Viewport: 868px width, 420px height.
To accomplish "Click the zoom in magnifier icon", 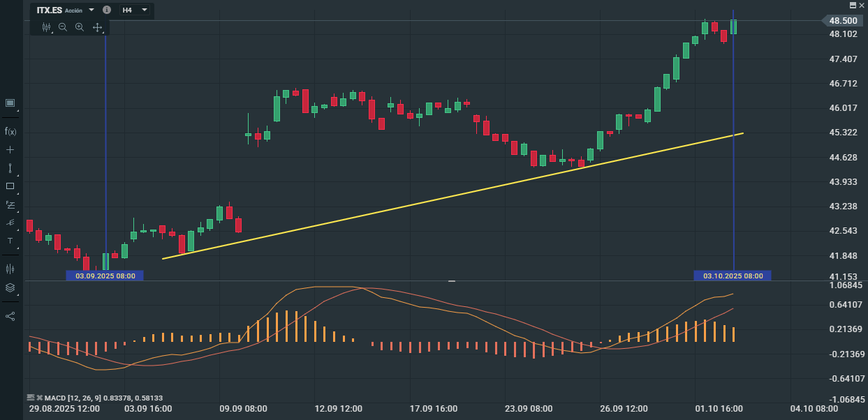I will point(80,27).
